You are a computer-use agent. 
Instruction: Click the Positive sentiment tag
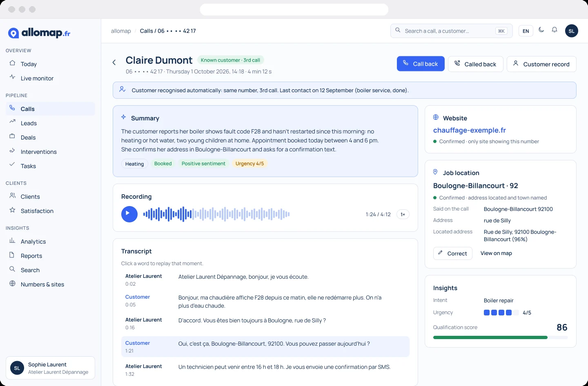(203, 164)
